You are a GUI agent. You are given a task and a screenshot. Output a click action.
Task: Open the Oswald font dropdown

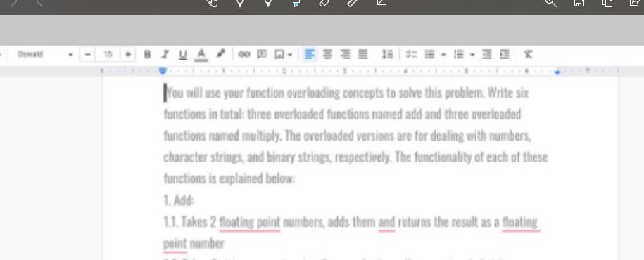tap(44, 54)
